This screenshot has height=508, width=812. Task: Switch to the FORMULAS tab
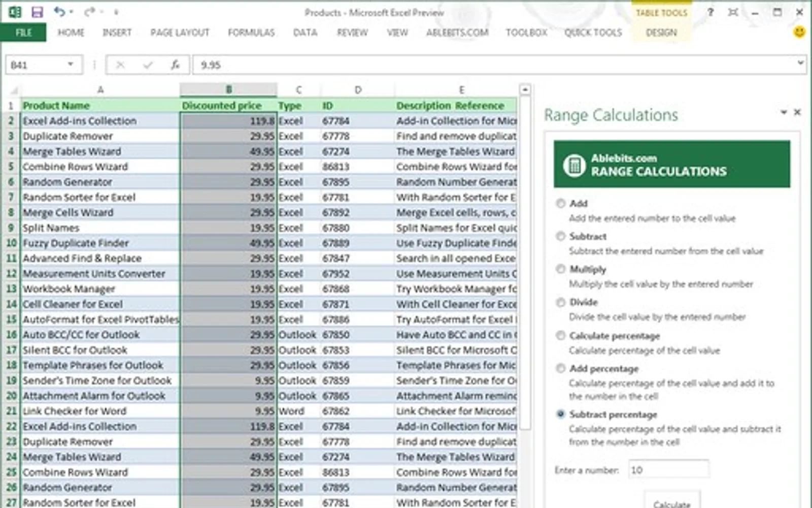[x=251, y=33]
